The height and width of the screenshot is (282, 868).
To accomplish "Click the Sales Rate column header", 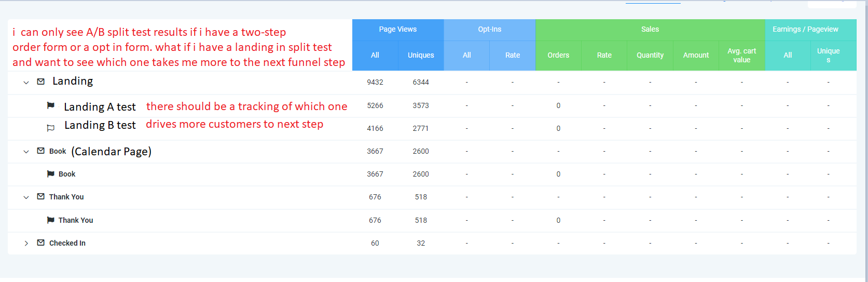I will coord(604,56).
